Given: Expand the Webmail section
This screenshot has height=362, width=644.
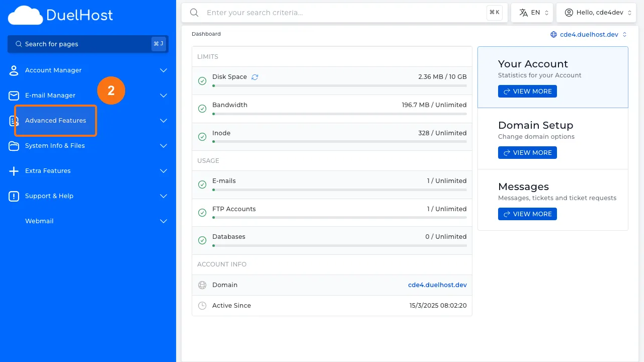Looking at the screenshot, I should click(163, 221).
